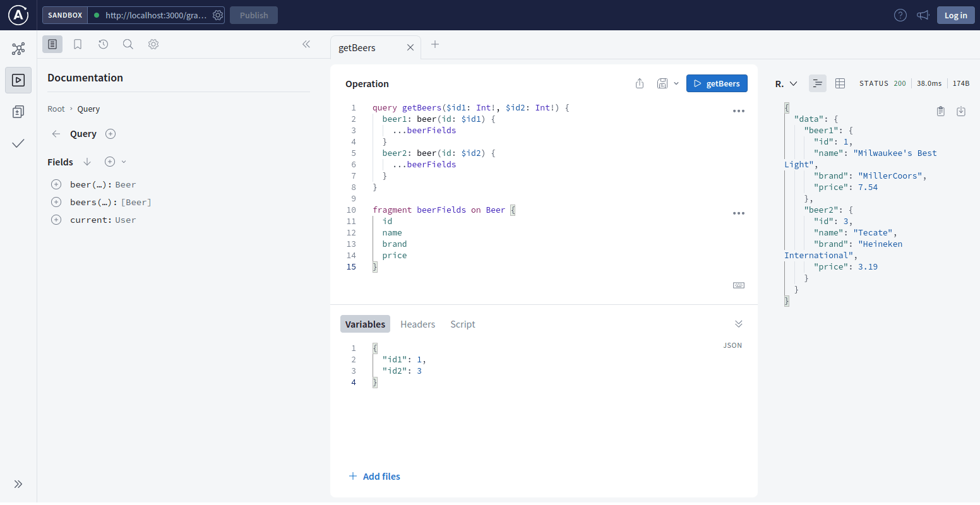The width and height of the screenshot is (980, 505).
Task: Open Fields add options chevron
Action: point(124,162)
